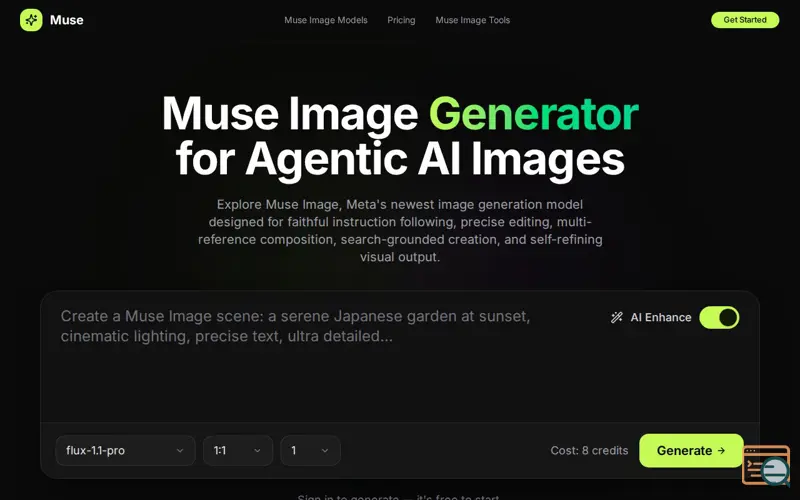Image resolution: width=800 pixels, height=500 pixels.
Task: Click the Get Started button
Action: tap(745, 20)
